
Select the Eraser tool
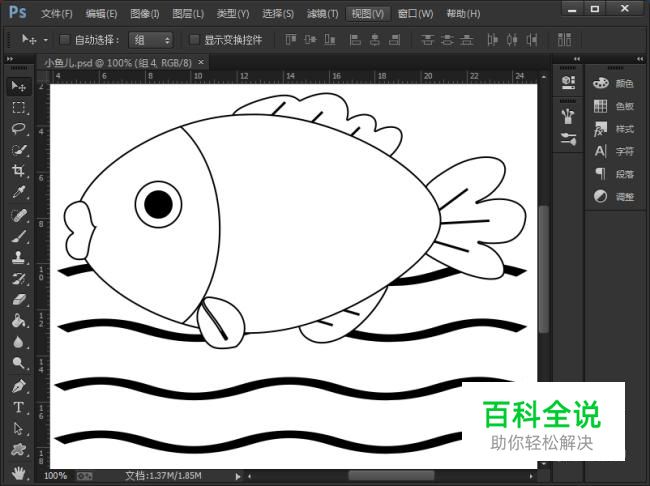(18, 299)
